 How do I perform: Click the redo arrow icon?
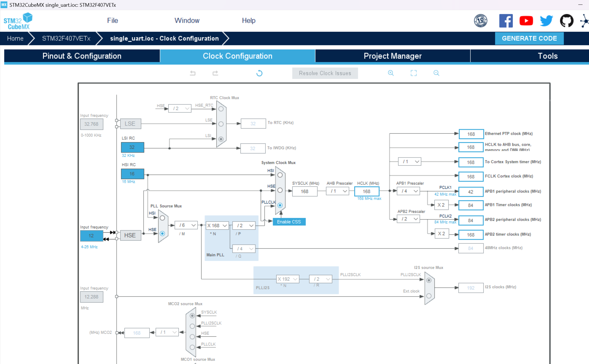pyautogui.click(x=215, y=73)
